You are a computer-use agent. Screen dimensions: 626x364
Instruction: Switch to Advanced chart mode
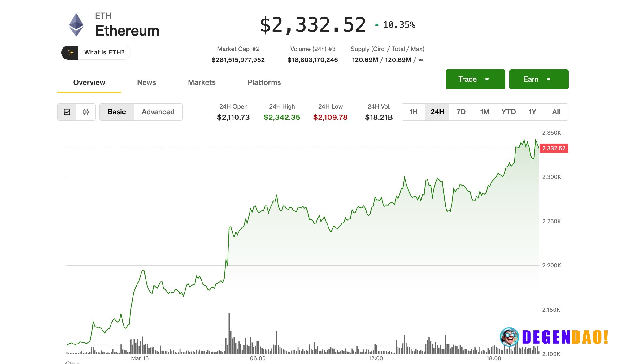click(x=158, y=112)
